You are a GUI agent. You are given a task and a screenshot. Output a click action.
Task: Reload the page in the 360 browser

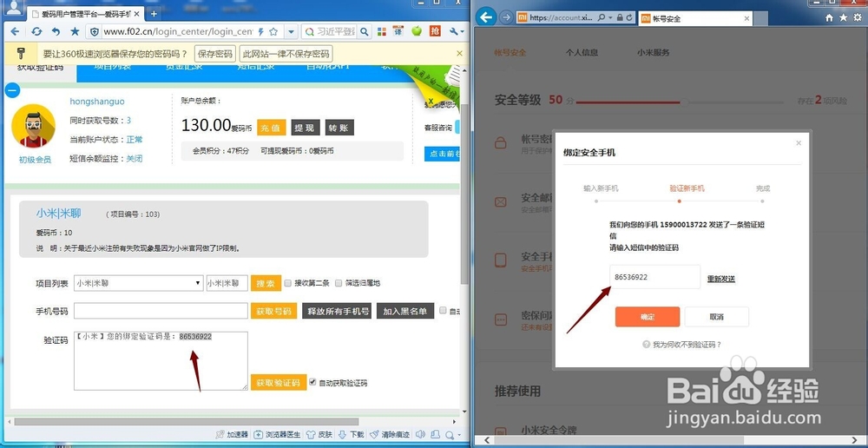[x=36, y=31]
